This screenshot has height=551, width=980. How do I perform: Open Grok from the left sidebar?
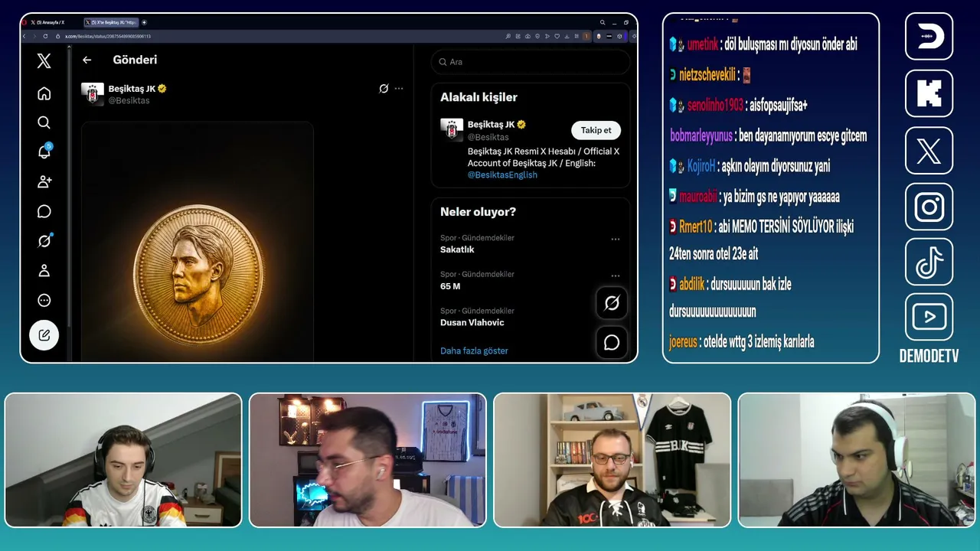click(x=44, y=241)
